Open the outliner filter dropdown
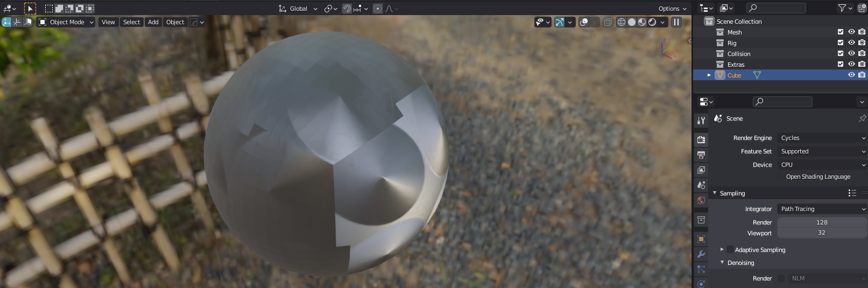This screenshot has height=288, width=868. pos(845,8)
